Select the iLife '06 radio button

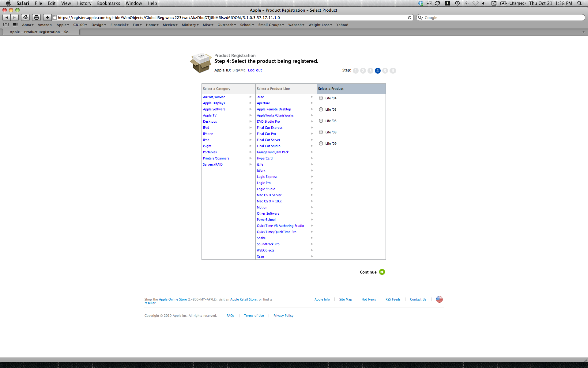click(321, 121)
